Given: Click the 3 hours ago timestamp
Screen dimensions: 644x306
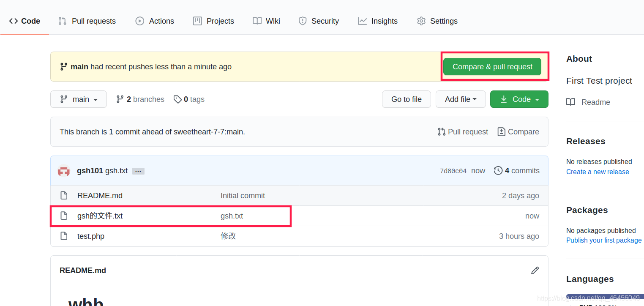Looking at the screenshot, I should pyautogui.click(x=519, y=236).
